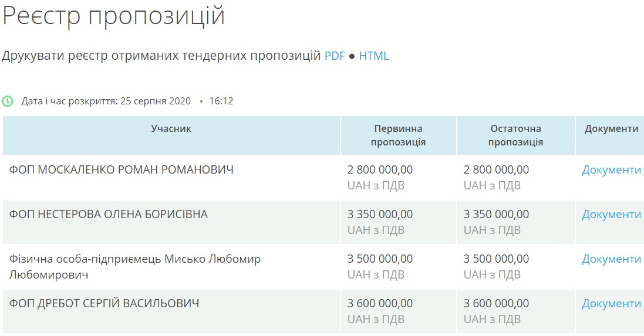Screen dimensions: 644x336
Task: Open HTML version of the tender registry
Action: click(x=374, y=56)
